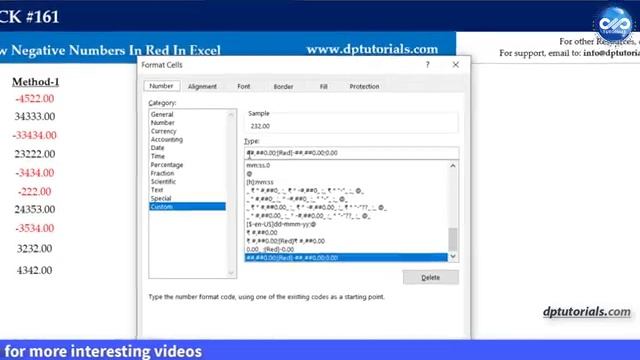Select the mm:ss.0 format code
The width and height of the screenshot is (640, 360).
258,165
